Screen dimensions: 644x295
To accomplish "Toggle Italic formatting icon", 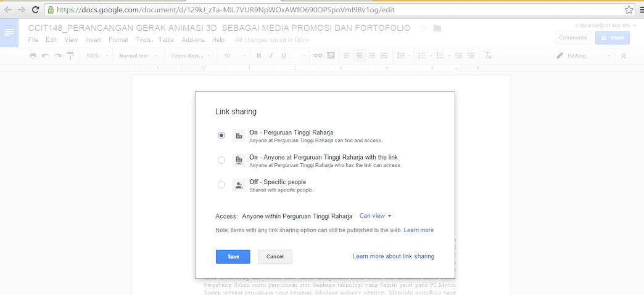I will tap(271, 56).
